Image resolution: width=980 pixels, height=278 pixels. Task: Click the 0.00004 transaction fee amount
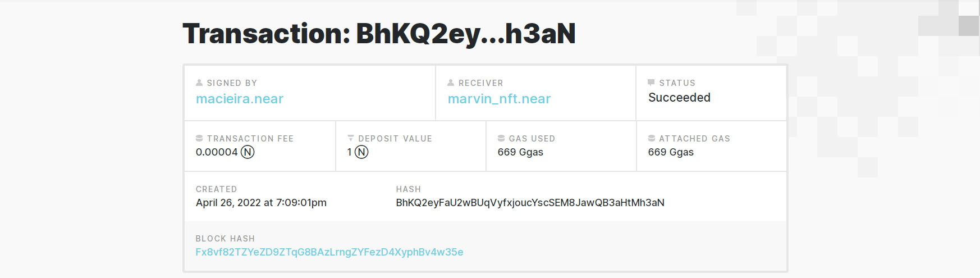click(x=217, y=152)
